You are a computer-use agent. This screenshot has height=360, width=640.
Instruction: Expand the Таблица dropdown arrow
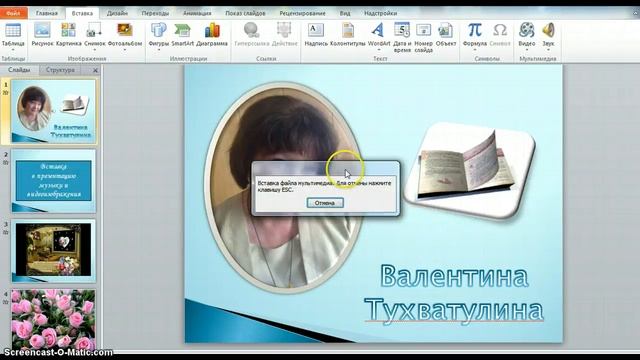pyautogui.click(x=13, y=50)
